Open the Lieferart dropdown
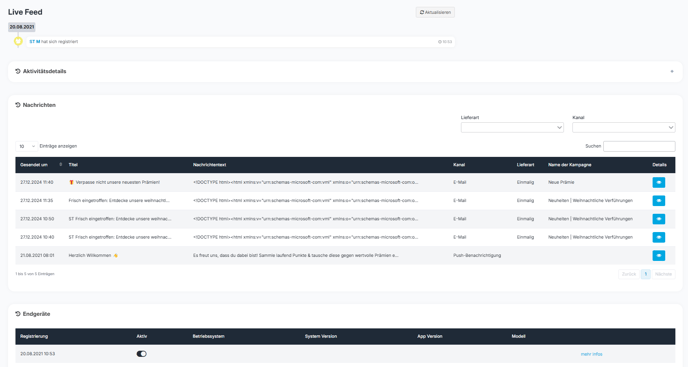The image size is (688, 367). [512, 127]
